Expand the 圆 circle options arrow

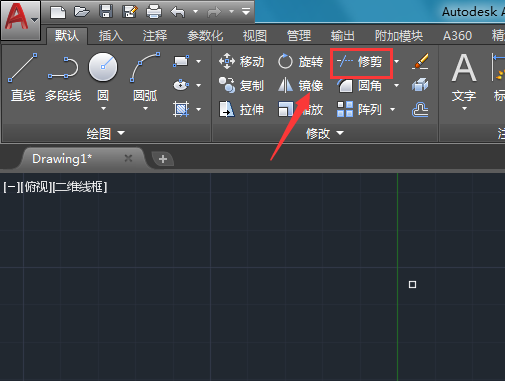103,109
